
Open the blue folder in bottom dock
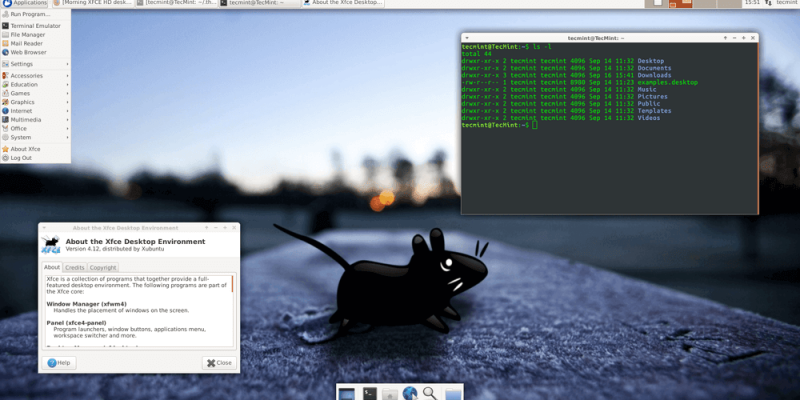[453, 394]
